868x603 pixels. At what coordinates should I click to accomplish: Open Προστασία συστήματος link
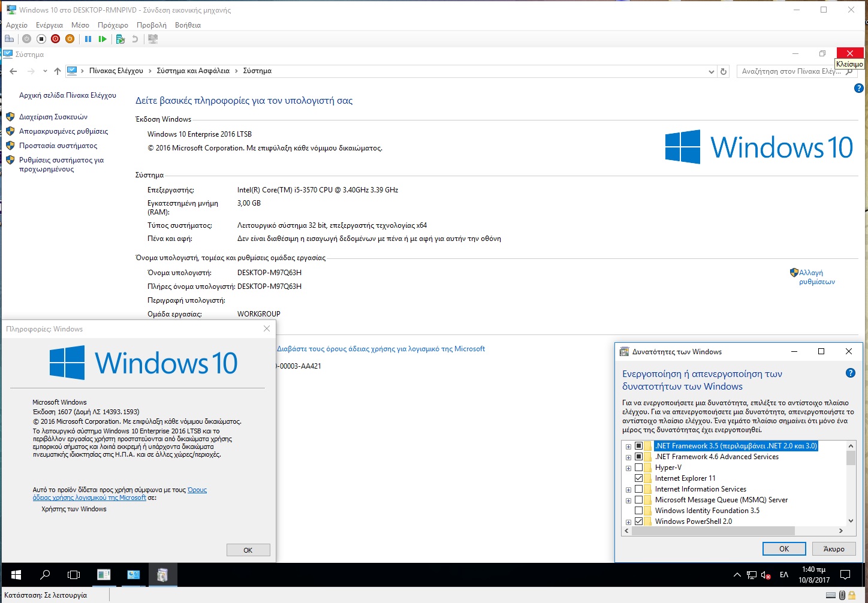pos(58,146)
